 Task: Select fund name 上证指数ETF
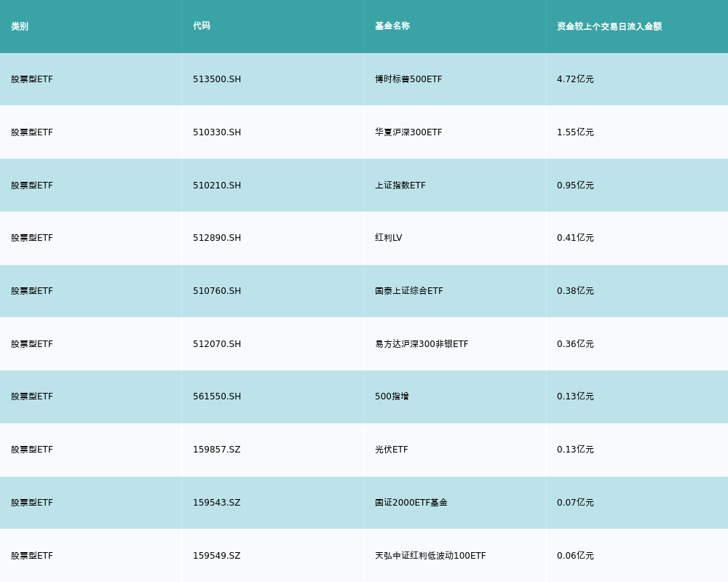click(x=400, y=186)
